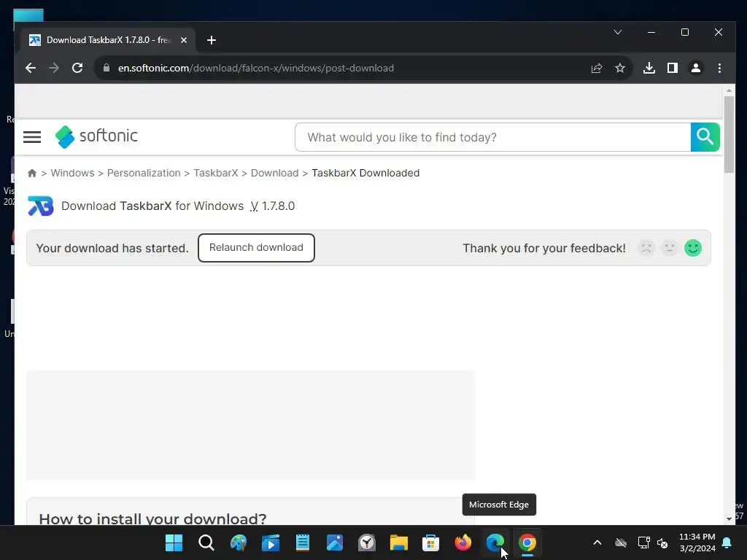Viewport: 747px width, 560px height.
Task: Go to home breadcrumb icon
Action: pyautogui.click(x=32, y=173)
